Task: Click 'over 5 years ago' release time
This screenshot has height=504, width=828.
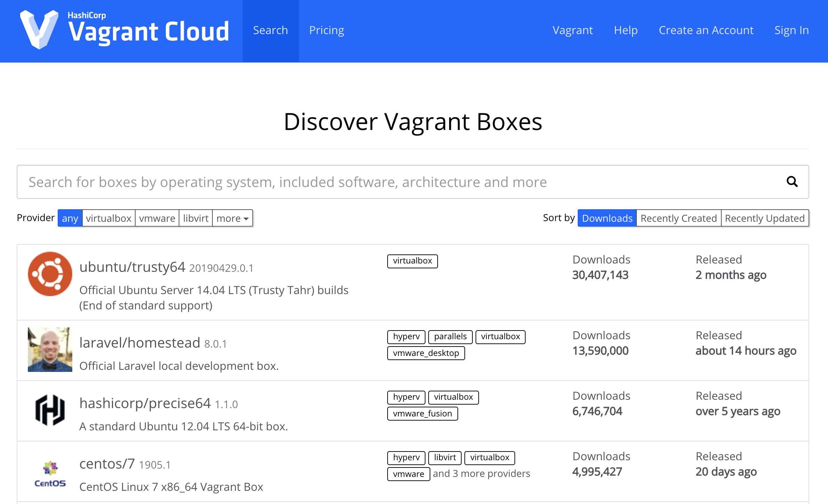Action: [x=738, y=411]
